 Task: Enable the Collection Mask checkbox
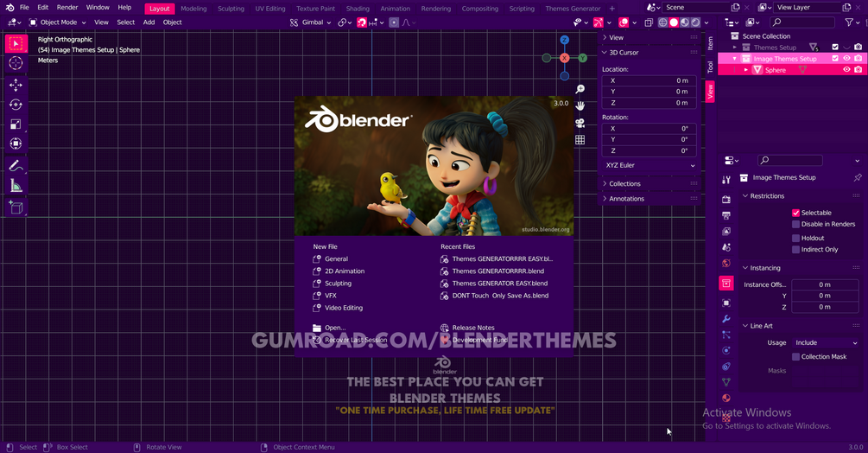[795, 357]
